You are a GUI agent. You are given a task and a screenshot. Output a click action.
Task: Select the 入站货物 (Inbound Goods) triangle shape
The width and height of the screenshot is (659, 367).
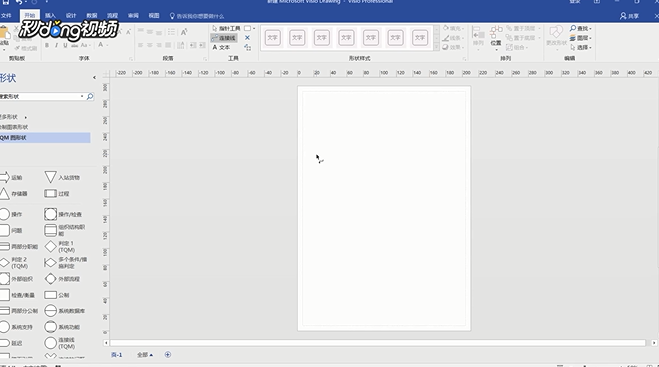pos(62,177)
